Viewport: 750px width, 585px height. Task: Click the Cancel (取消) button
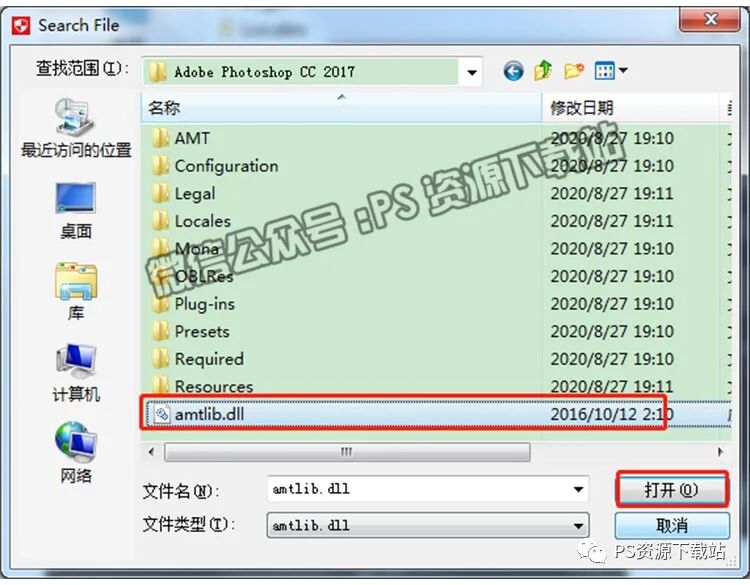pos(672,526)
